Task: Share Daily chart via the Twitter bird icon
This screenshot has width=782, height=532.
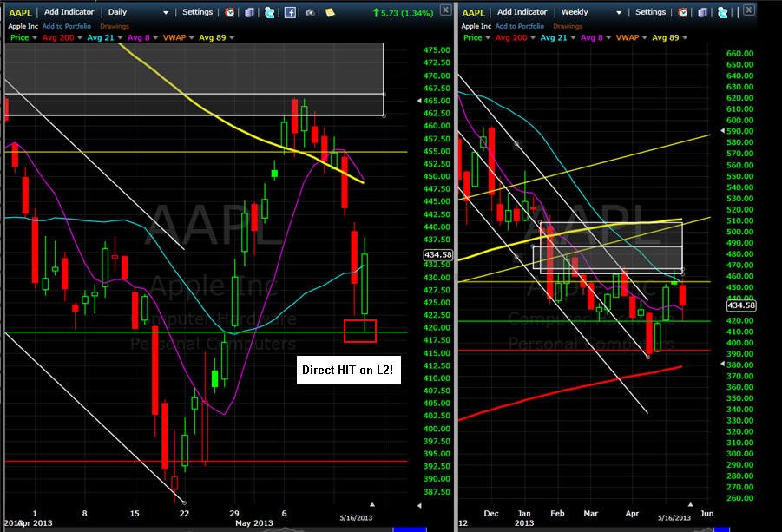Action: coord(269,12)
